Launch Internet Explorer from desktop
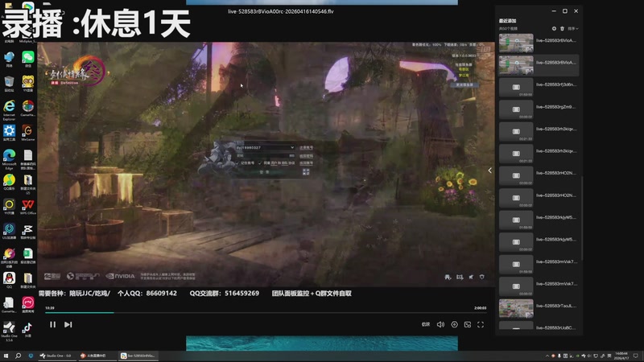The image size is (644, 362). [9, 110]
